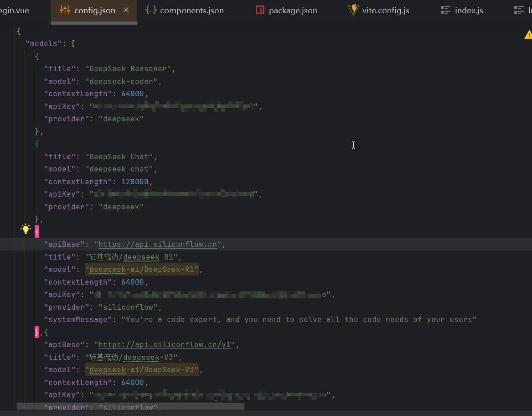Click the "硅基流动/deepseek-V3" title value
The width and height of the screenshot is (532, 416).
[x=131, y=358]
